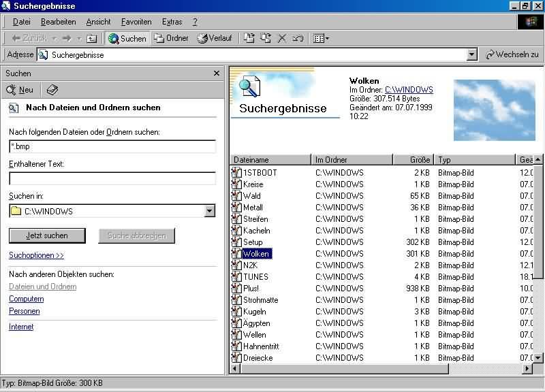Open the Ordner folder pane

pyautogui.click(x=171, y=39)
